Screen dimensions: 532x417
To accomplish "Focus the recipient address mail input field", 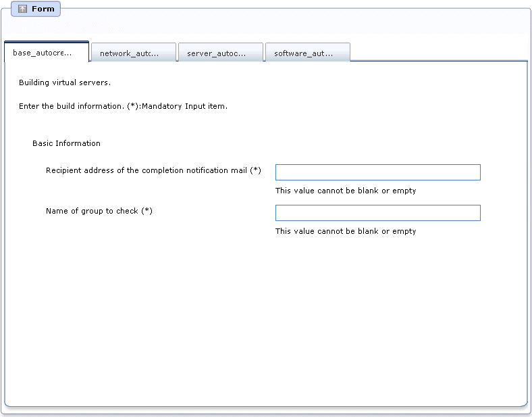I will click(378, 172).
